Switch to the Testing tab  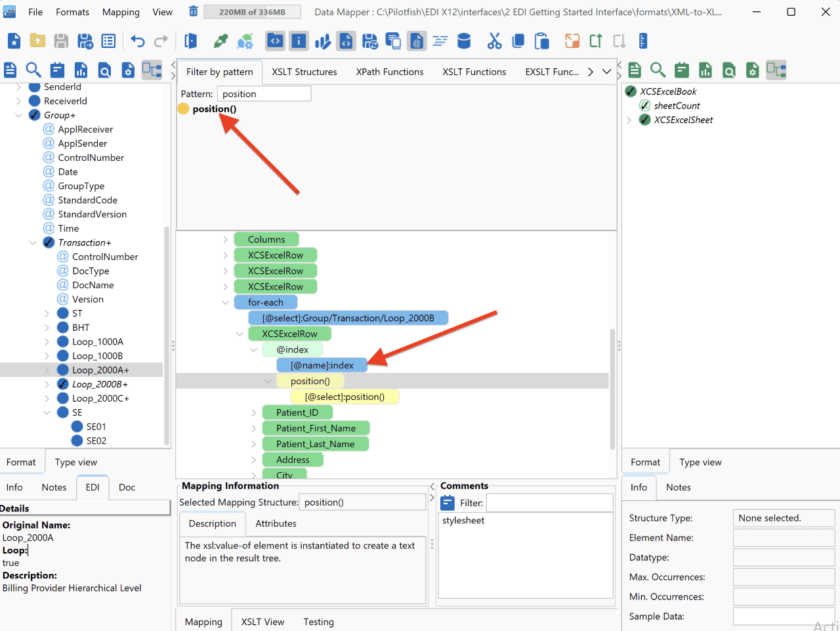[x=318, y=622]
